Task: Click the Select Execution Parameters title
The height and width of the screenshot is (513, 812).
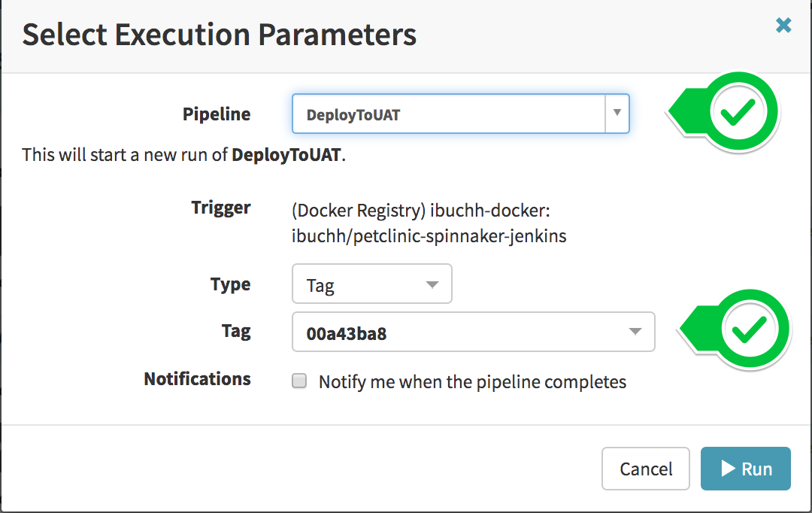Action: [x=219, y=34]
